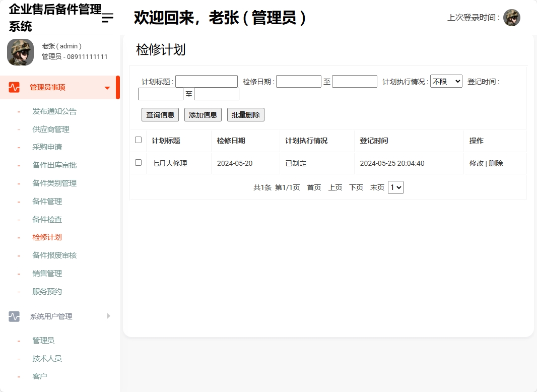537x392 pixels.
Task: Click the 查询信息 button
Action: [160, 114]
